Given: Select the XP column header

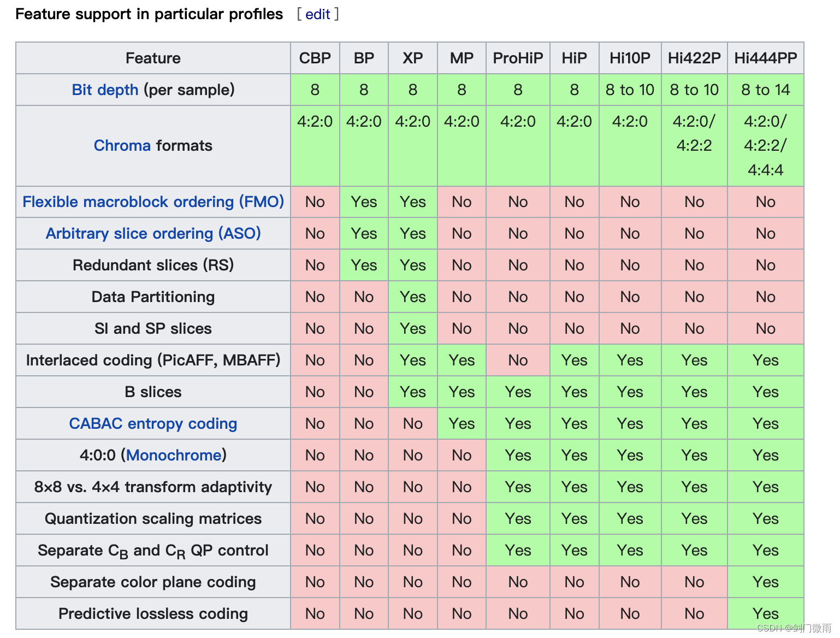Looking at the screenshot, I should tap(413, 58).
